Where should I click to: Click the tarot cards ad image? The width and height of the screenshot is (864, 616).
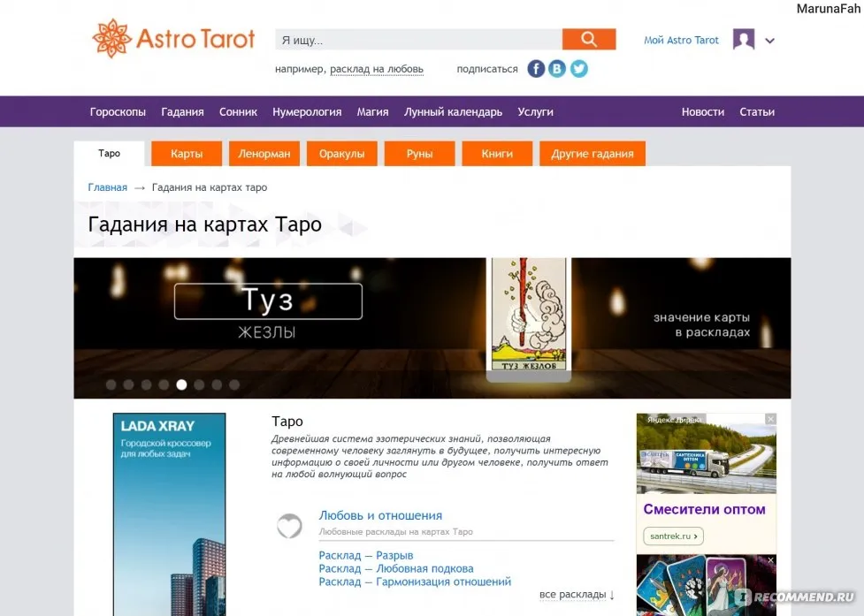click(706, 585)
